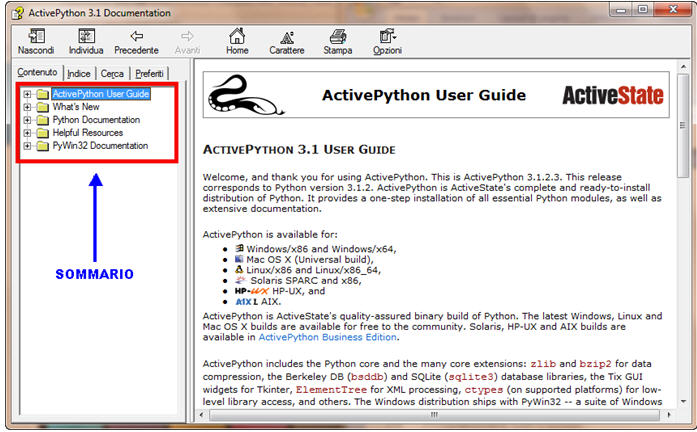Click the PyWin32 Documentation folder icon

[43, 146]
